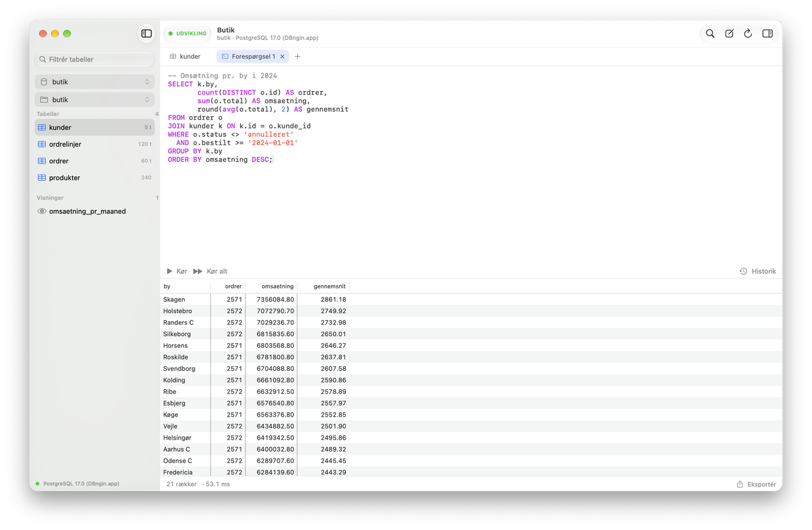The width and height of the screenshot is (812, 530).
Task: Click the Kør alt double-arrow icon
Action: [x=198, y=271]
